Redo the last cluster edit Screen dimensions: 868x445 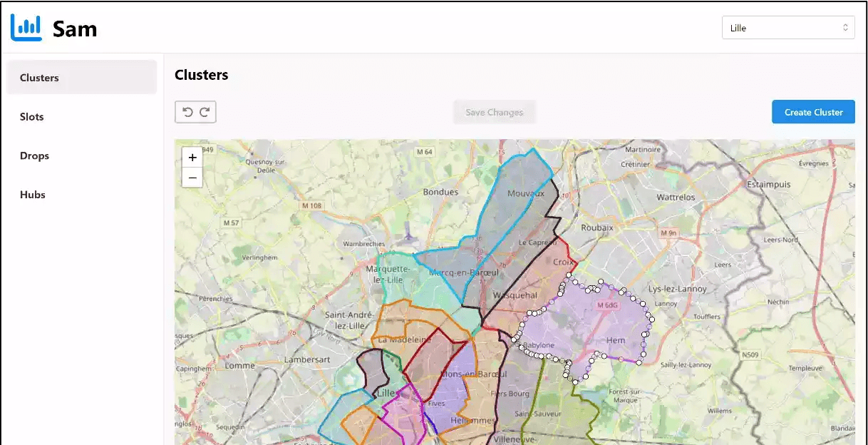click(x=205, y=112)
